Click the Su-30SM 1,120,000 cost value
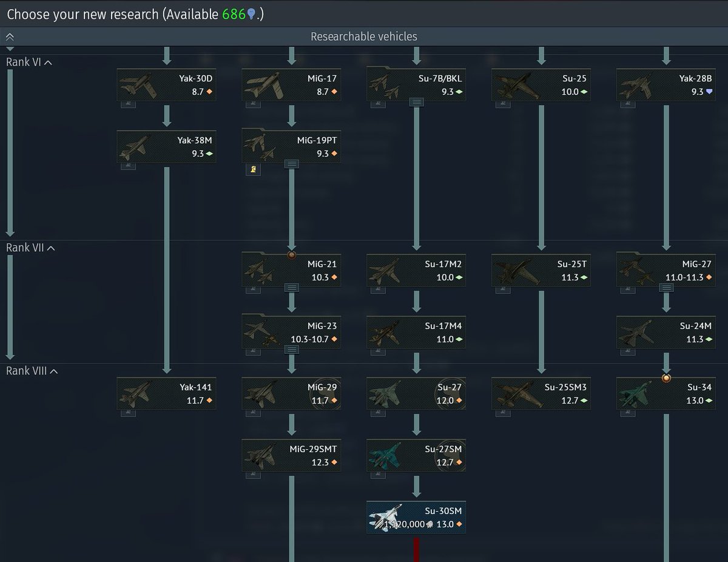Viewport: 728px width, 562px height. (404, 524)
